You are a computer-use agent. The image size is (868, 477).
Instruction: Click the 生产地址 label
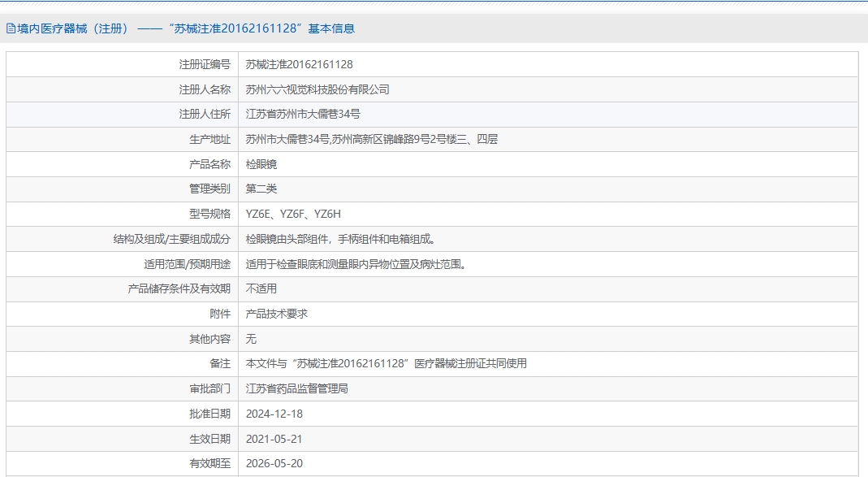[x=209, y=139]
